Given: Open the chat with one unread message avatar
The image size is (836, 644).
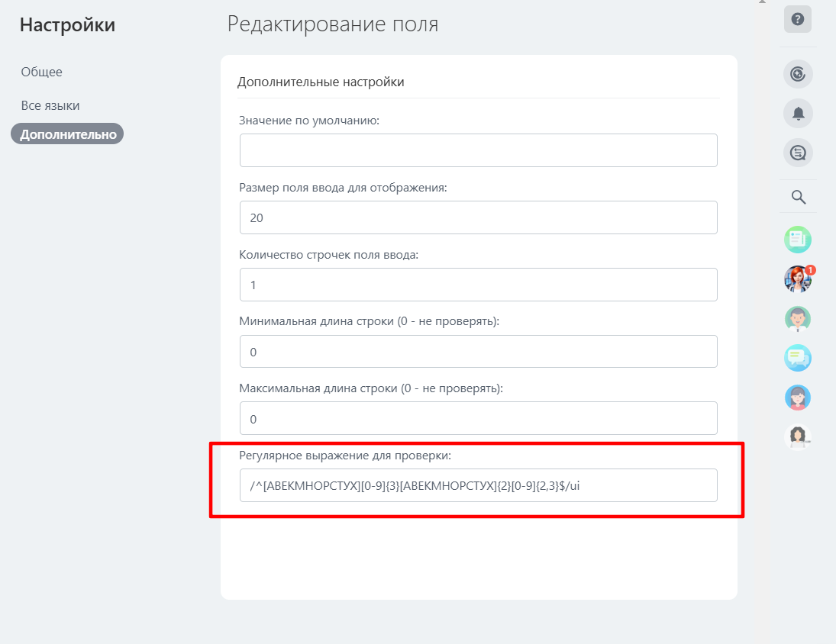Looking at the screenshot, I should tap(797, 279).
